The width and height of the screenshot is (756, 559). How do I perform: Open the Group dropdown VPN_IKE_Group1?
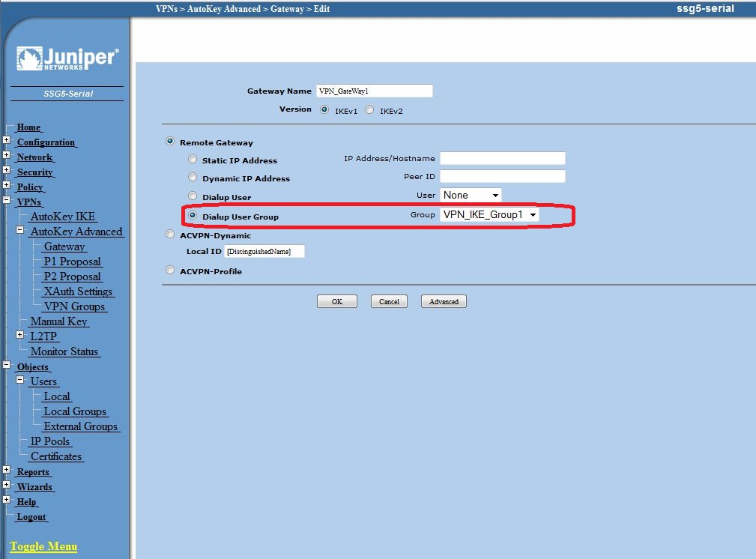(489, 214)
